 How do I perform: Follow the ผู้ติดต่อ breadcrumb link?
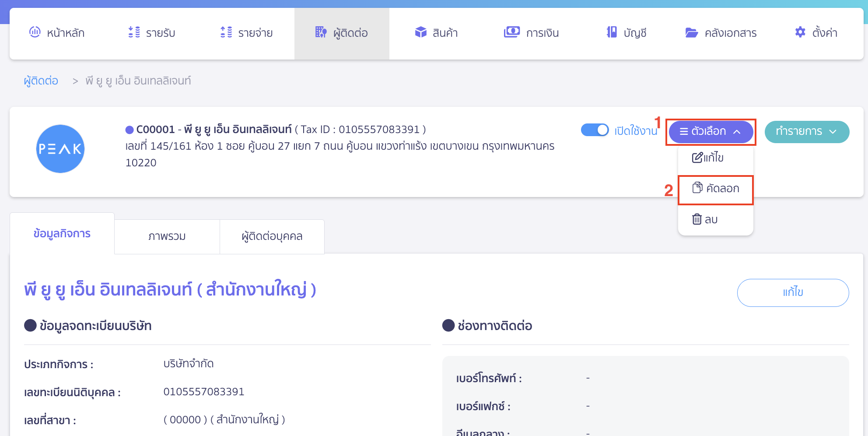click(x=41, y=81)
